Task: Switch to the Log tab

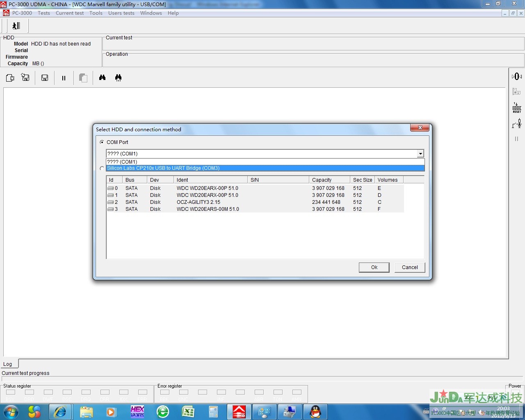Action: click(9, 364)
